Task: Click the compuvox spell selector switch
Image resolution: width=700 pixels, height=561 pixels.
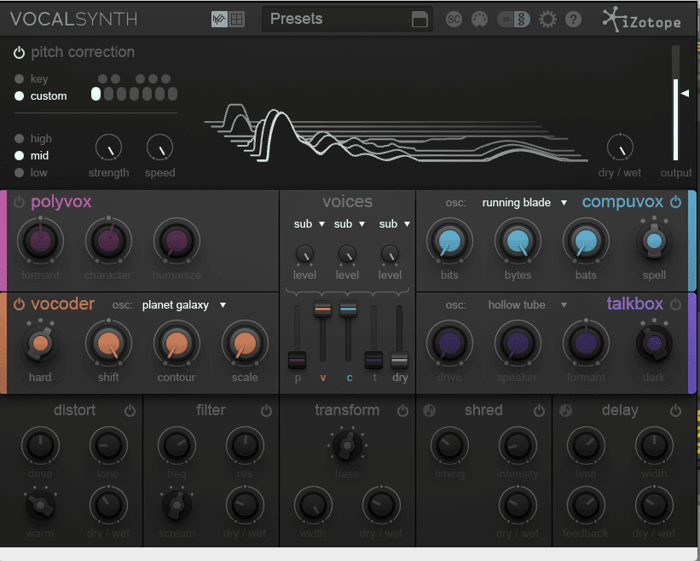Action: 654,240
